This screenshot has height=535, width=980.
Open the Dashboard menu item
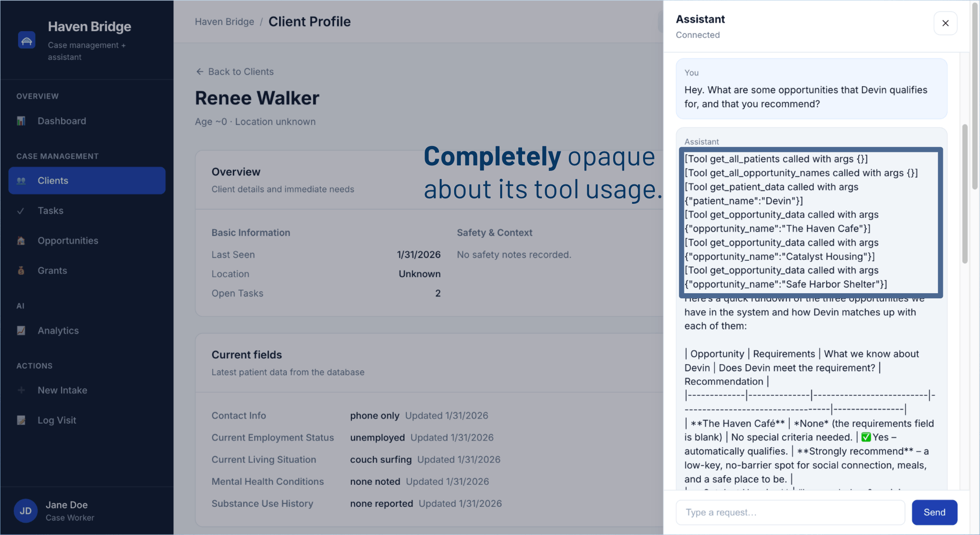(x=62, y=121)
